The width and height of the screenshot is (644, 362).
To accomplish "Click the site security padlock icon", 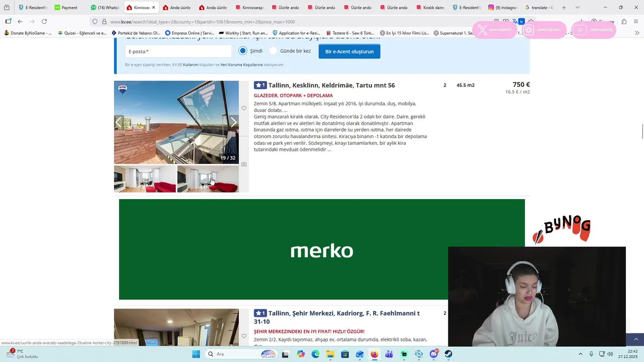I will point(104,22).
